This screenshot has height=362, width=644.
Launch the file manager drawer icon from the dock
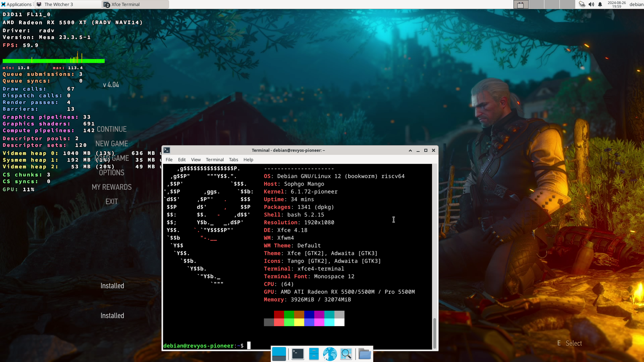[x=313, y=354]
